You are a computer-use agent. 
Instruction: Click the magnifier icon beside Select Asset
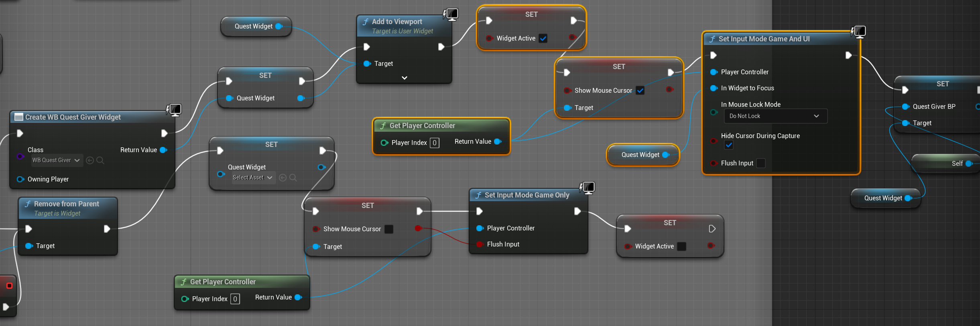pos(293,177)
